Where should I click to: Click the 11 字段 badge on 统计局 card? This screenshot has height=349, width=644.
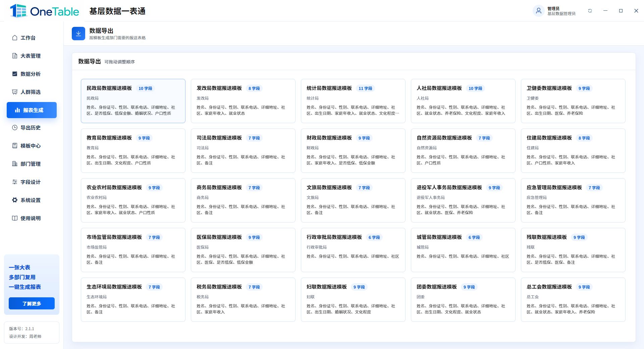click(365, 88)
